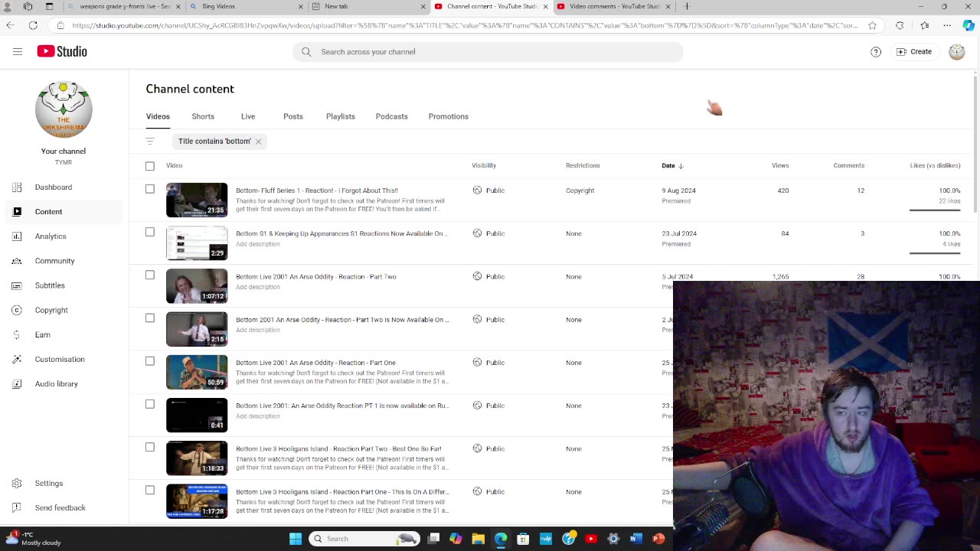Select checkbox for Bottom S1 & Keeping Up Appearances video

tap(150, 232)
